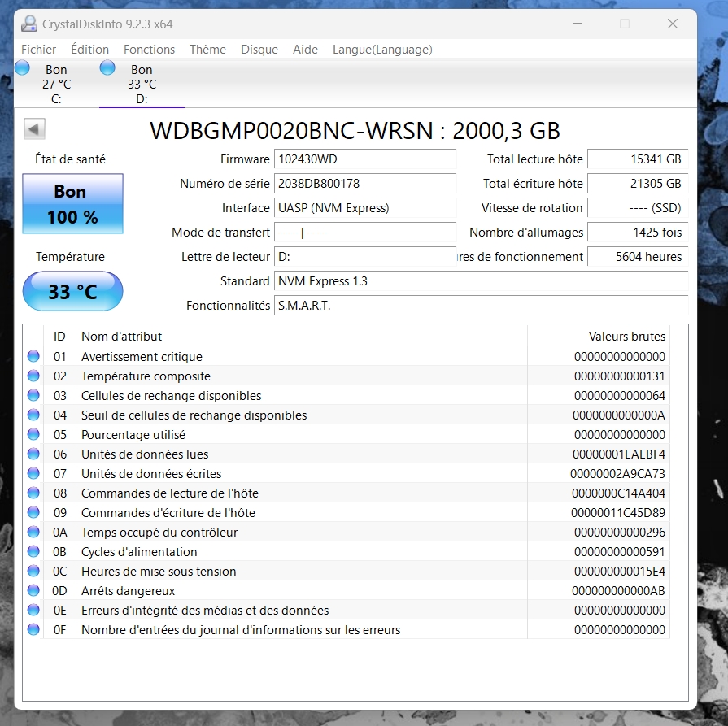Open the Langue(Language) menu
Screen dimensions: 728x726
click(382, 50)
